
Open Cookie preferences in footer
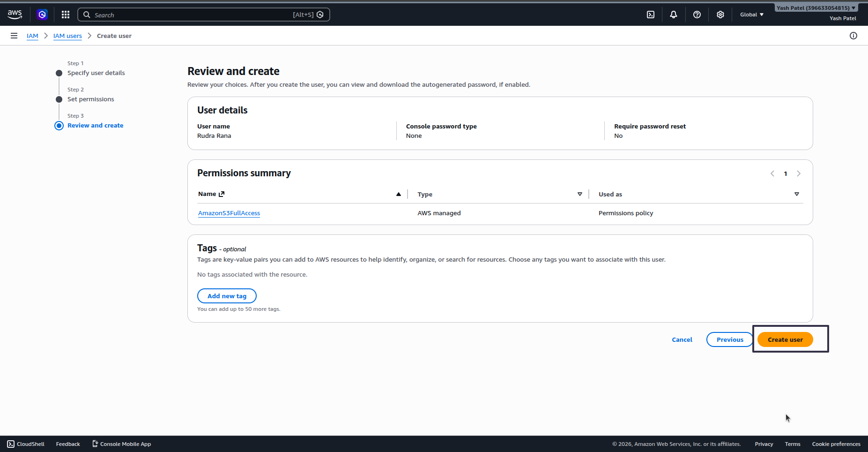point(836,444)
